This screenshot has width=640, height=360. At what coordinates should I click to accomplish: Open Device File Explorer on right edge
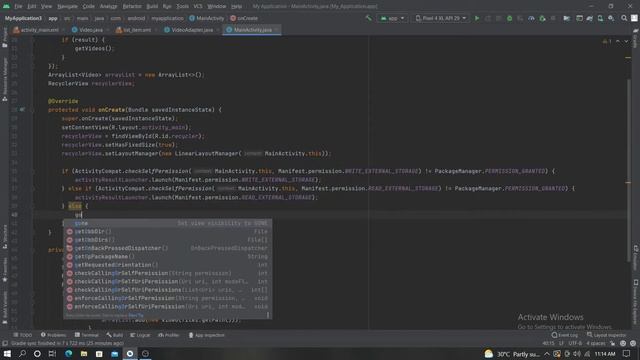636,302
